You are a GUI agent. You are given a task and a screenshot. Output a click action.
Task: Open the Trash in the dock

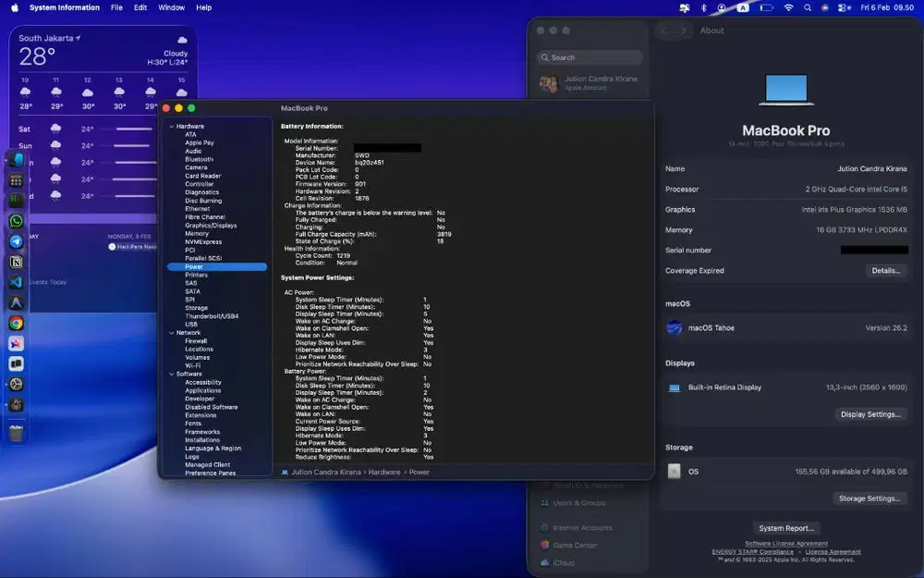click(16, 433)
